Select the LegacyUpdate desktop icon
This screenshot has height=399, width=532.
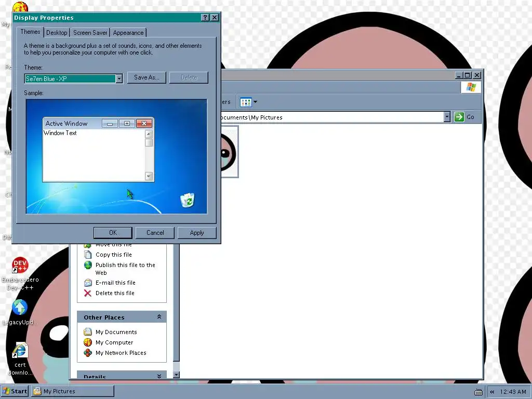click(x=20, y=312)
